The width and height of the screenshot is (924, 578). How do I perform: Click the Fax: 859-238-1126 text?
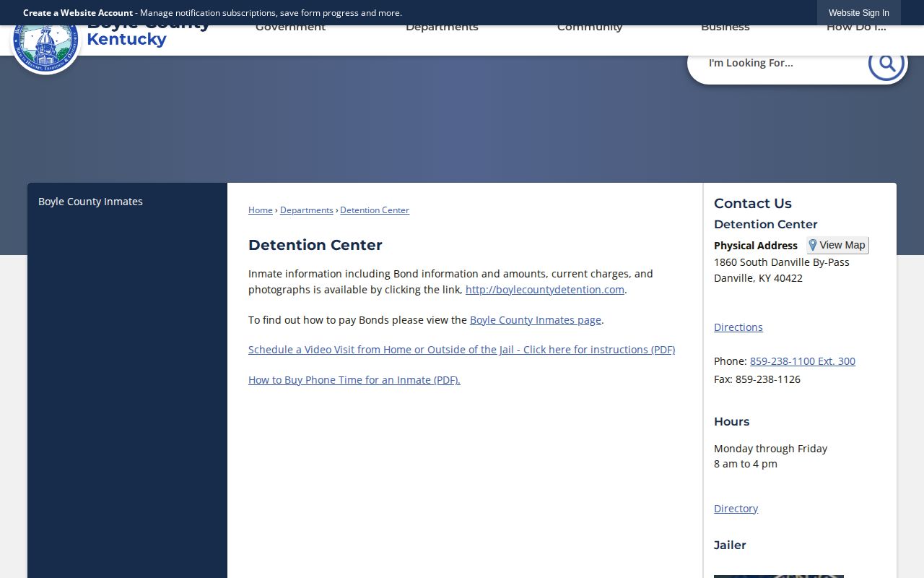[757, 379]
